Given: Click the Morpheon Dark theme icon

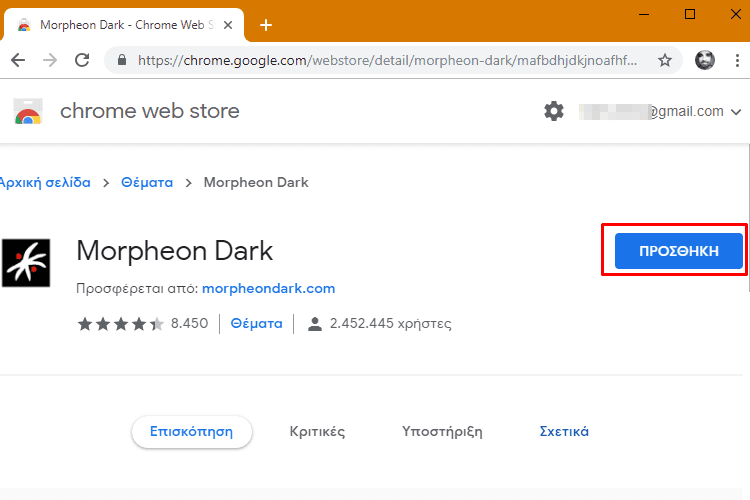Looking at the screenshot, I should (x=26, y=263).
